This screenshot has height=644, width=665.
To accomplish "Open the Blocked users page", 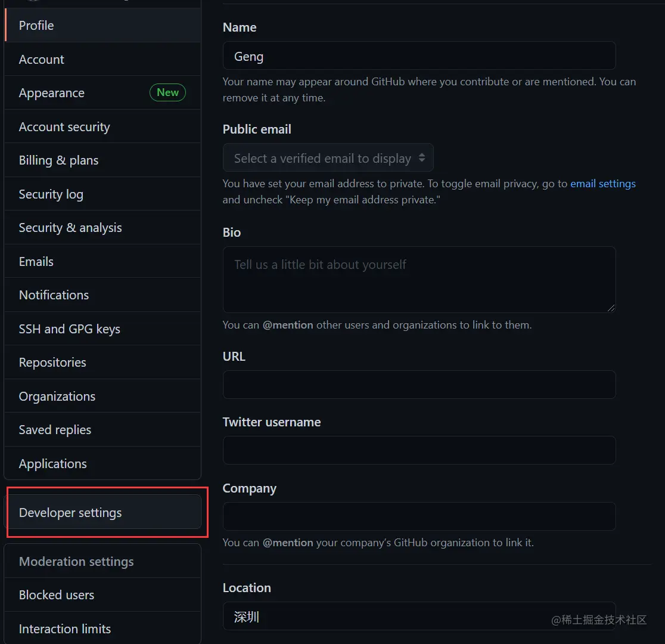I will [57, 595].
